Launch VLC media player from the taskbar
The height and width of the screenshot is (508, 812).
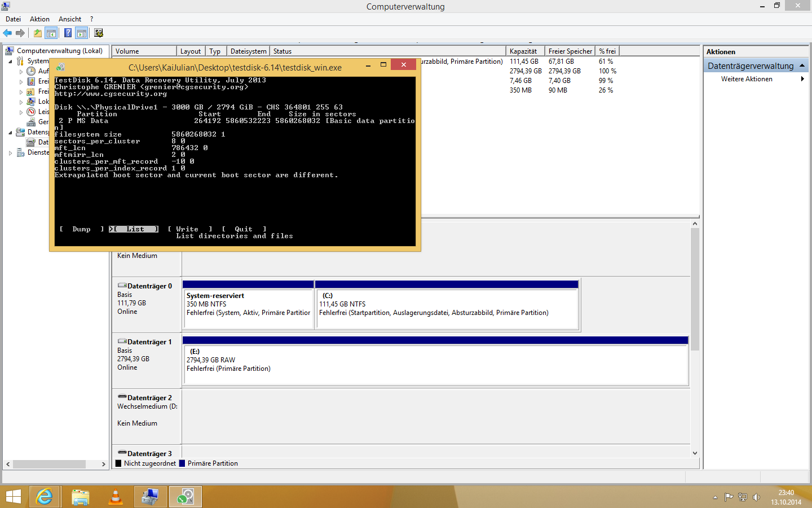point(115,497)
